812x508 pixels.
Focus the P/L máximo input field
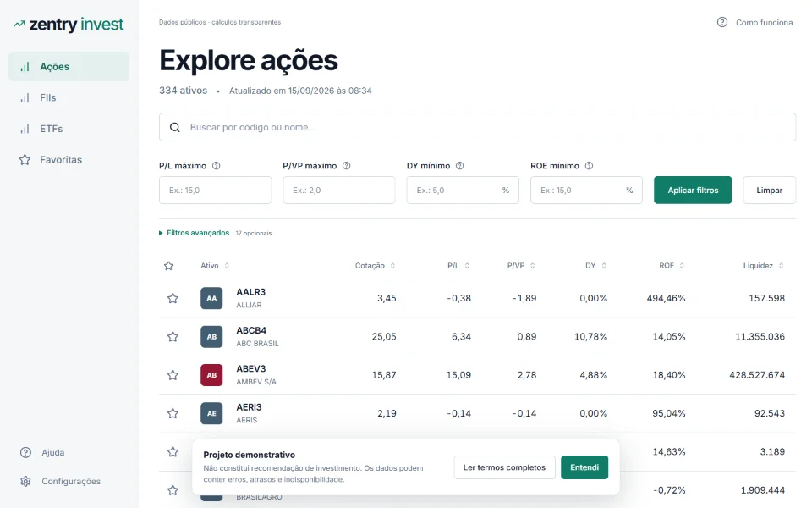pos(216,190)
